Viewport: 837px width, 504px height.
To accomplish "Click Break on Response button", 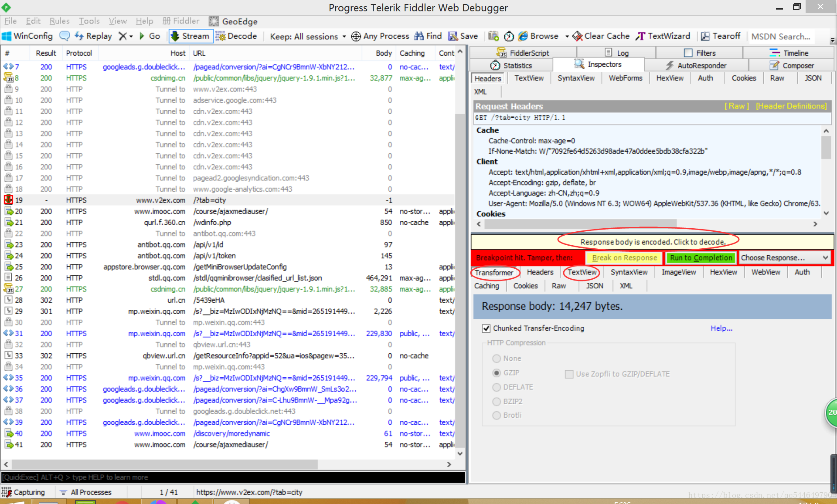I will pyautogui.click(x=624, y=257).
